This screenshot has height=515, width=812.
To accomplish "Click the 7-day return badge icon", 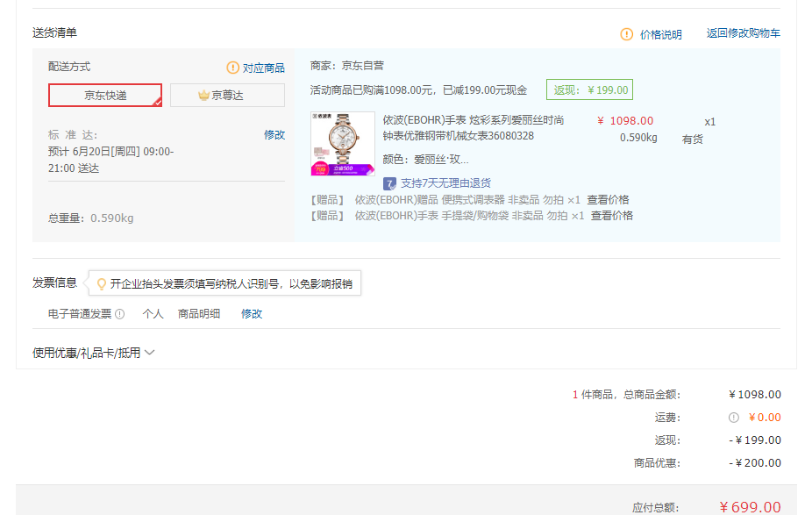I will pos(389,183).
